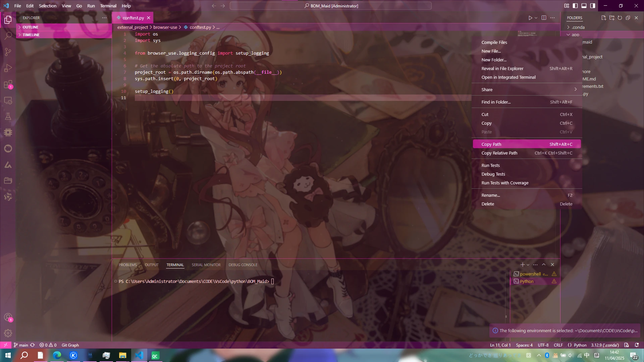Open the Remote Explorer view
The width and height of the screenshot is (644, 362).
(8, 100)
